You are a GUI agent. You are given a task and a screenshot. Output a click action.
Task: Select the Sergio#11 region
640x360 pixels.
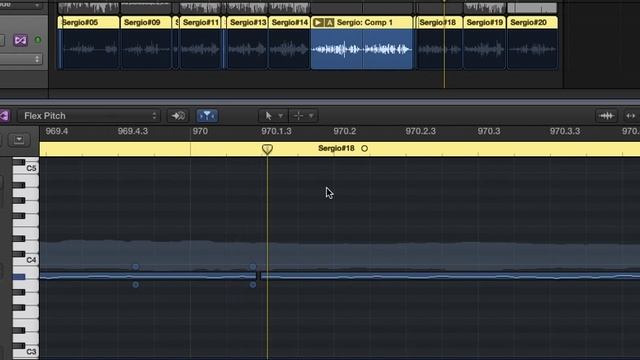pyautogui.click(x=200, y=42)
